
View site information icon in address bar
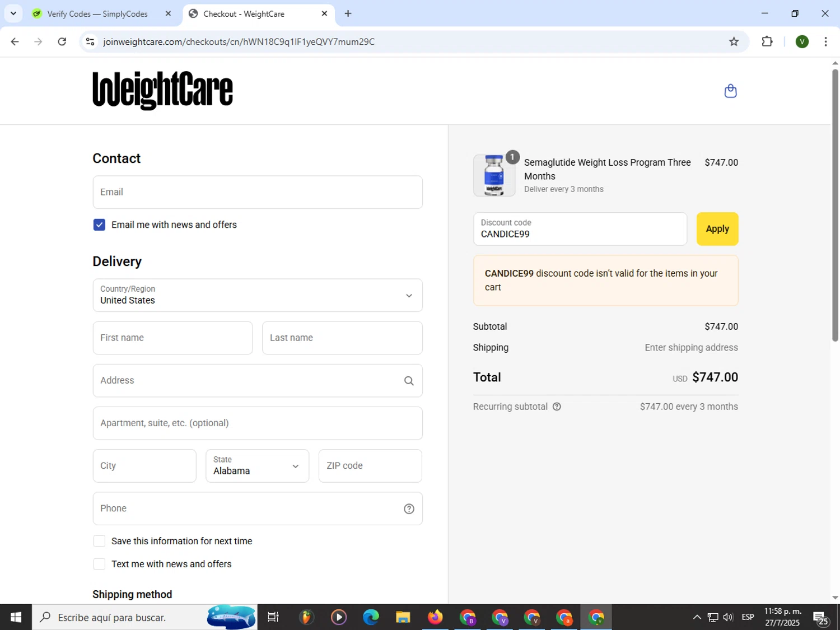90,41
